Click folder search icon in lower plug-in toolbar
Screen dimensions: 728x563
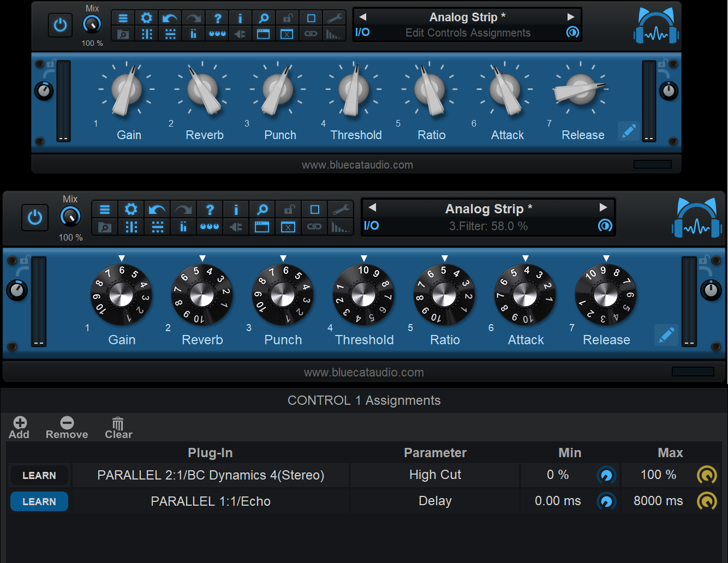105,227
